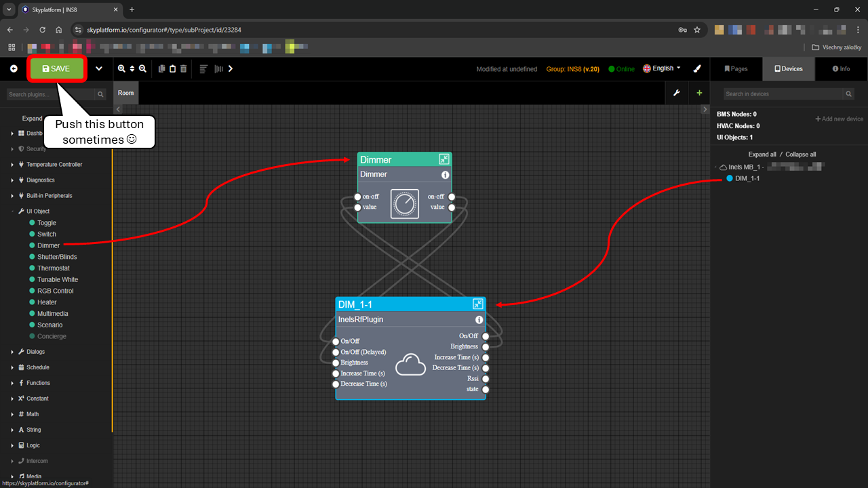Click the green SAVE button

coord(57,68)
